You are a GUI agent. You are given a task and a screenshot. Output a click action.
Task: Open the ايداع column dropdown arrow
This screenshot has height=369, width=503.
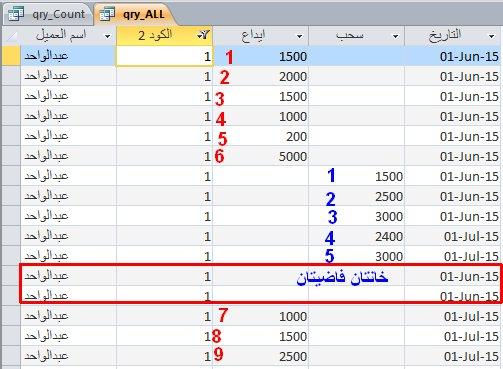click(299, 36)
